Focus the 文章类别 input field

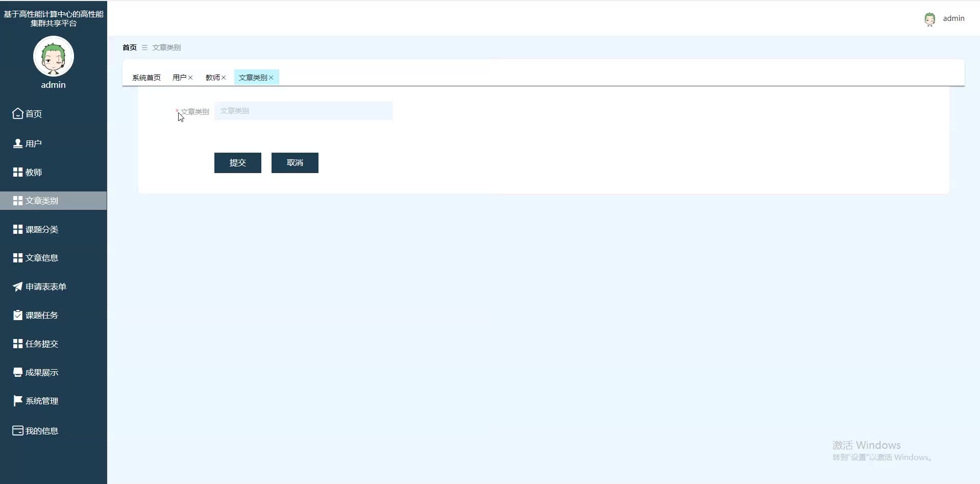coord(304,111)
